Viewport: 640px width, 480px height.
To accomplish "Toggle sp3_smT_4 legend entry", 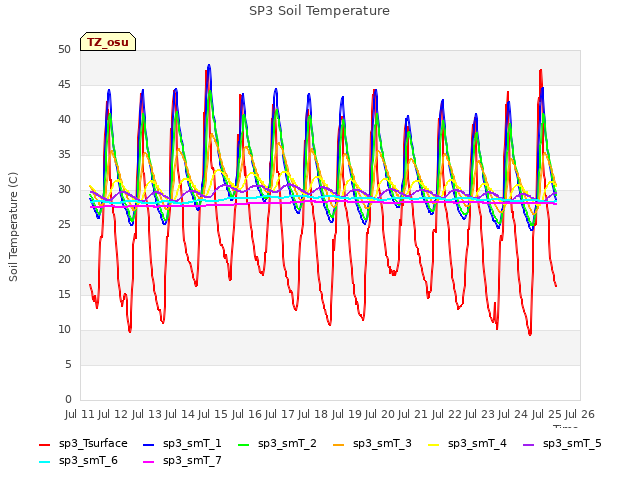I will pyautogui.click(x=467, y=444).
